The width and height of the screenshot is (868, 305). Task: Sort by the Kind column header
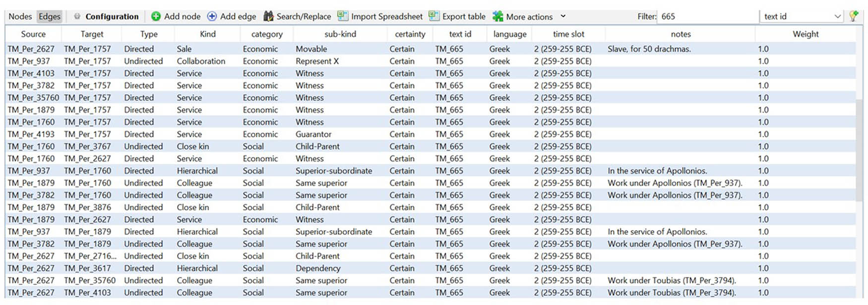click(x=208, y=34)
